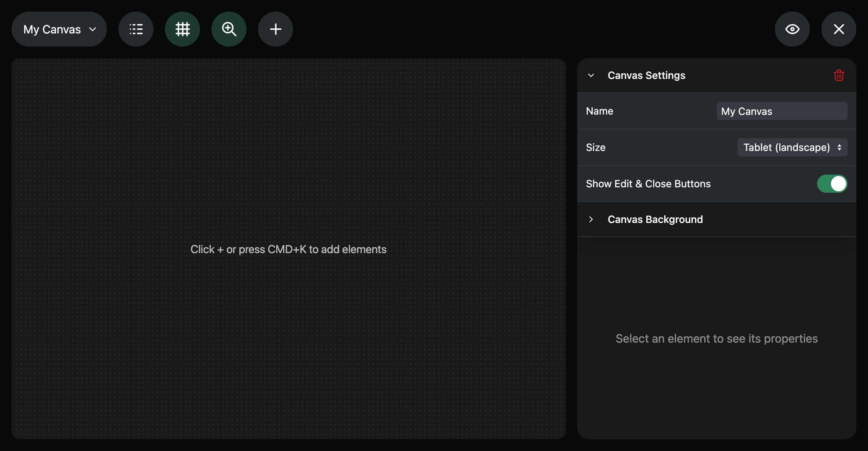The width and height of the screenshot is (868, 451).
Task: Close the canvas editor with X
Action: (x=839, y=29)
